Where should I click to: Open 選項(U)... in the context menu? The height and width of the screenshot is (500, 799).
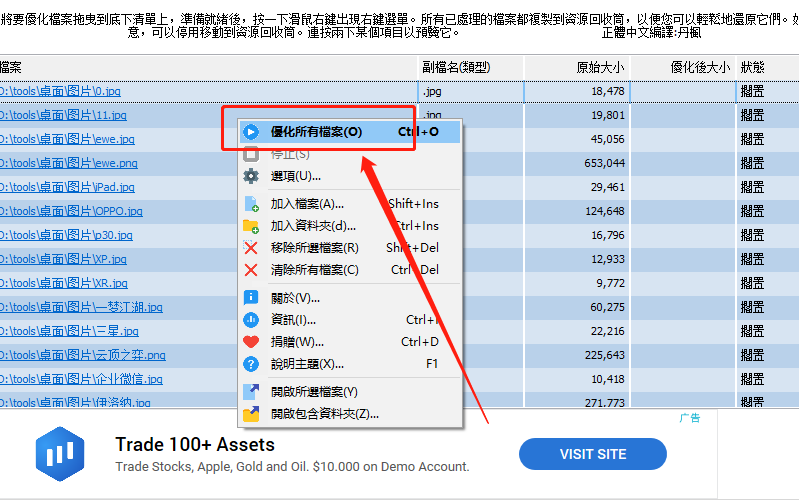(x=350, y=176)
